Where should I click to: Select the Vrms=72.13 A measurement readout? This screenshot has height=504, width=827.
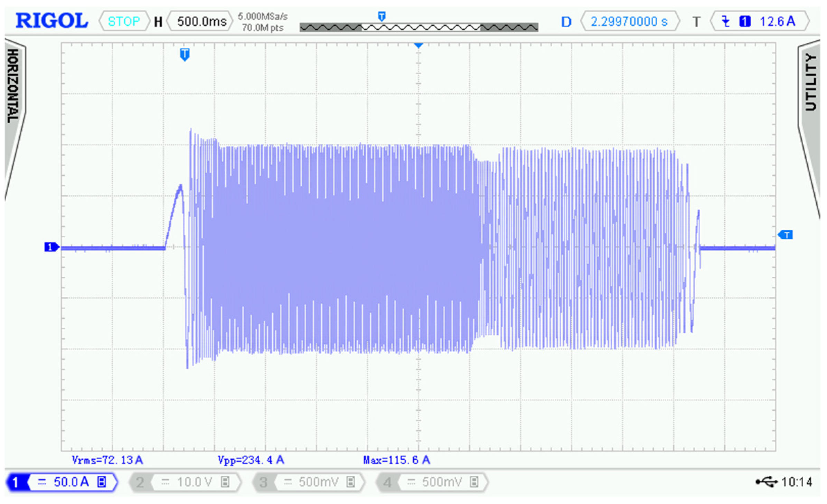[x=107, y=460]
